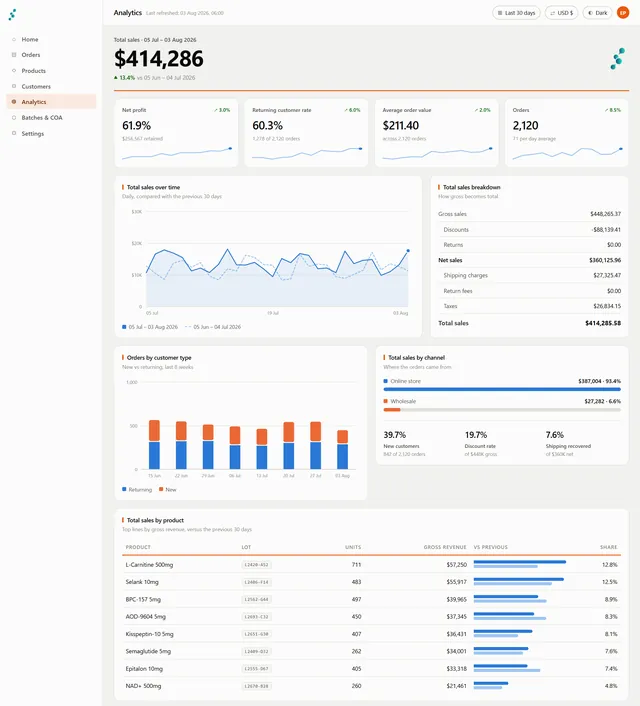This screenshot has height=706, width=640.
Task: Click the Customers icon in the sidebar
Action: click(14, 86)
